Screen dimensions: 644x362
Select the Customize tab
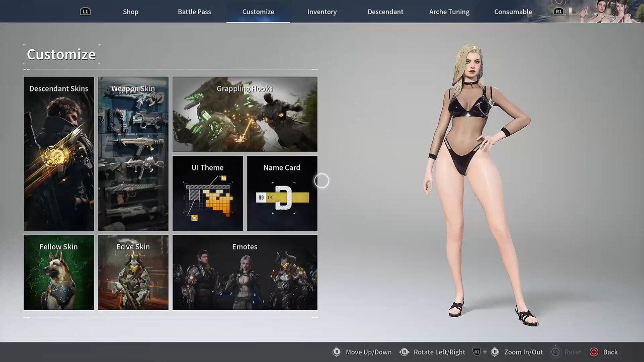tap(258, 12)
